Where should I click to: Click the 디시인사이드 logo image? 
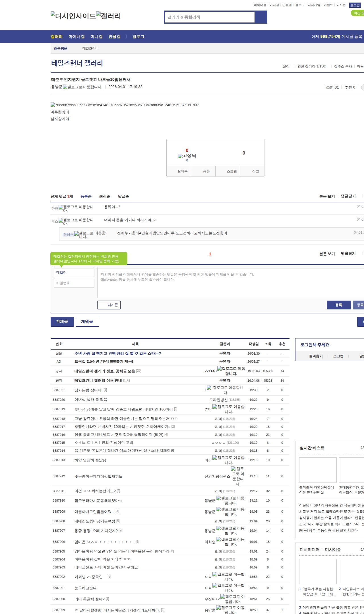click(x=73, y=16)
